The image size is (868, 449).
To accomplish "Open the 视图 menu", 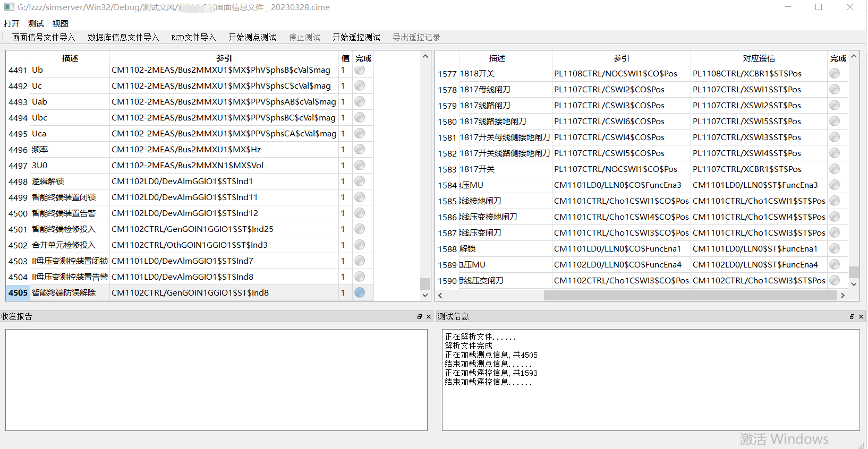I will (x=61, y=23).
